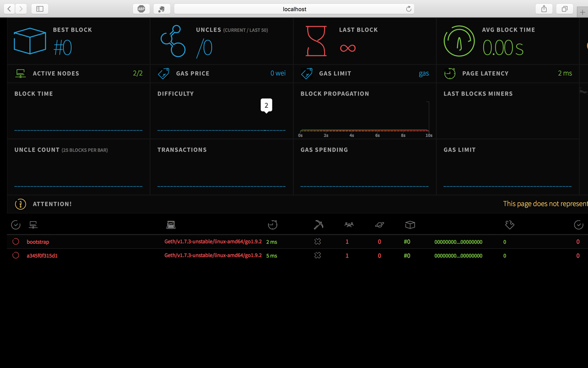
Task: Click the peers count column header icon
Action: click(349, 225)
